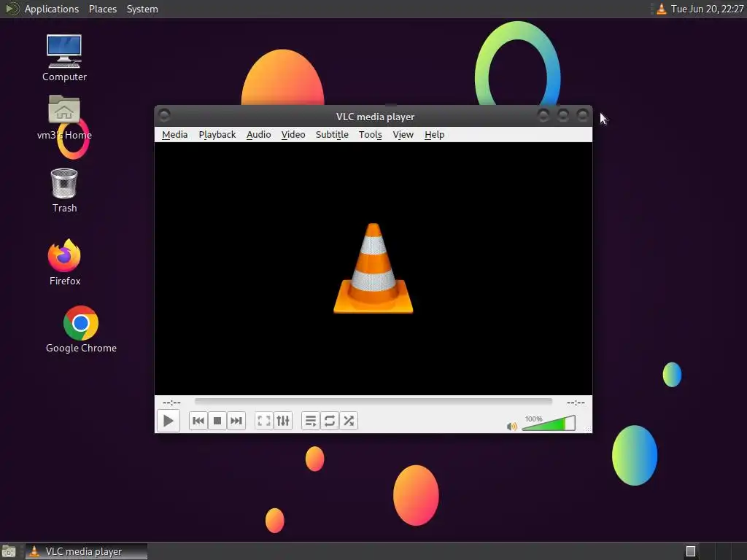Viewport: 747px width, 560px height.
Task: Click the playback seek bar
Action: point(373,402)
